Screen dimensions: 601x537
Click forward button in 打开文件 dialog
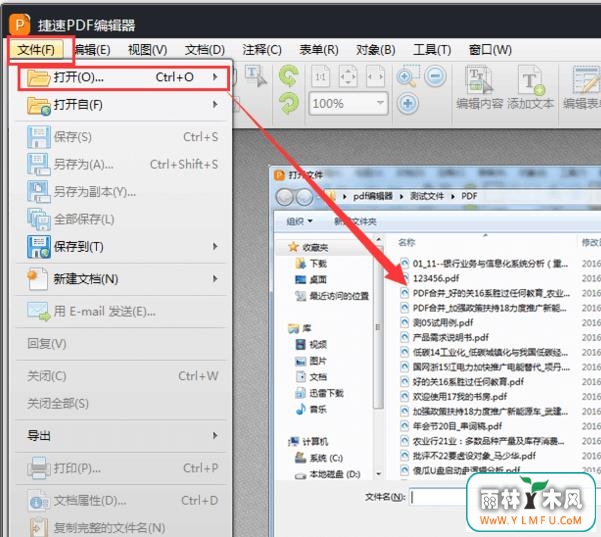tap(304, 197)
